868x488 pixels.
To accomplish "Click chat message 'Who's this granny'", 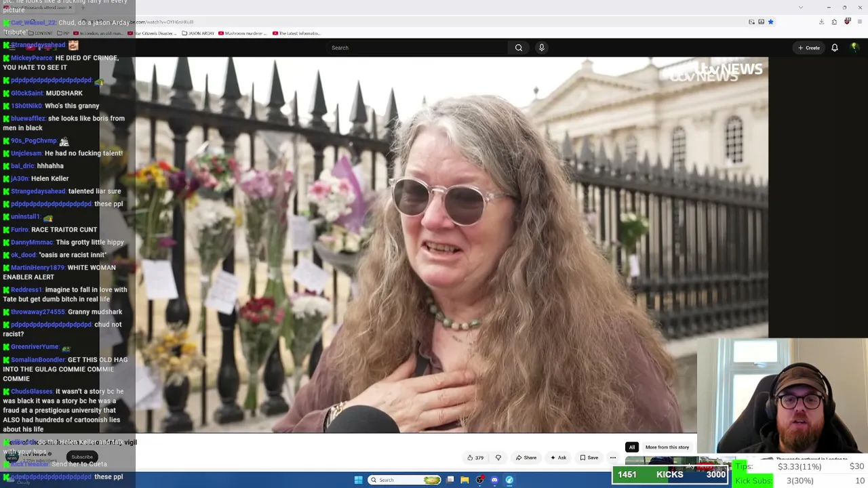I will coord(72,106).
